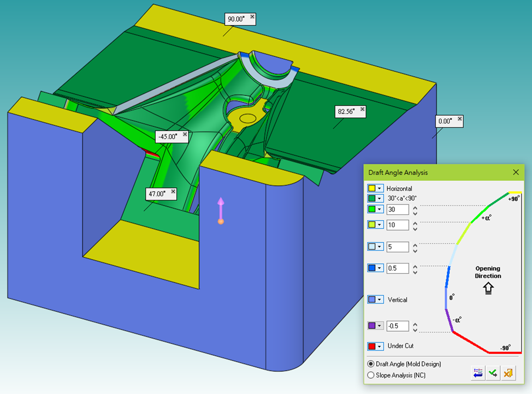
Task: Remove the 90.00° angle label
Action: pos(252,16)
